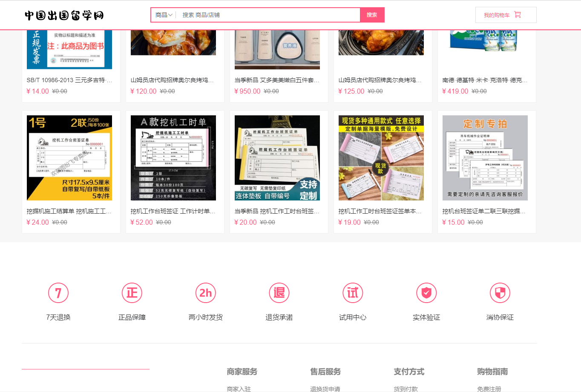Open the 免费注册 footer link
The height and width of the screenshot is (392, 581).
pos(489,389)
